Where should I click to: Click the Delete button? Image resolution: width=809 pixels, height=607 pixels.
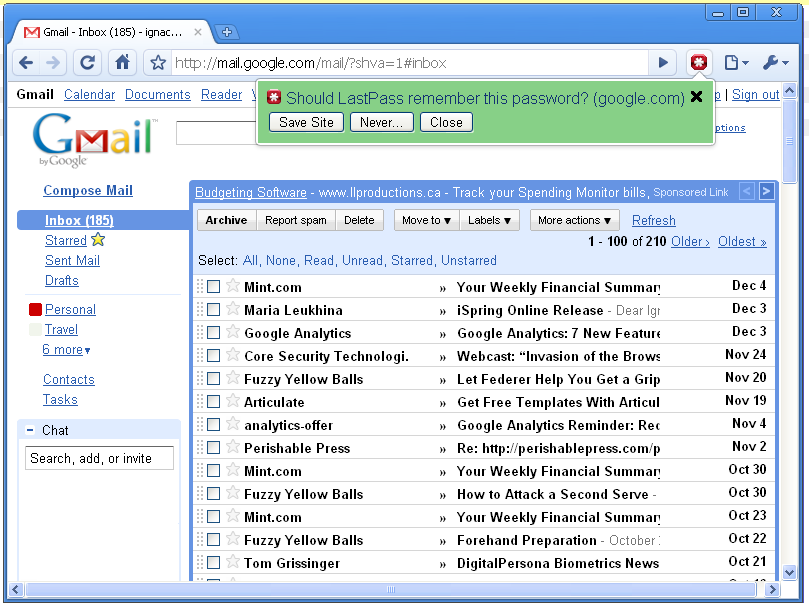(359, 220)
